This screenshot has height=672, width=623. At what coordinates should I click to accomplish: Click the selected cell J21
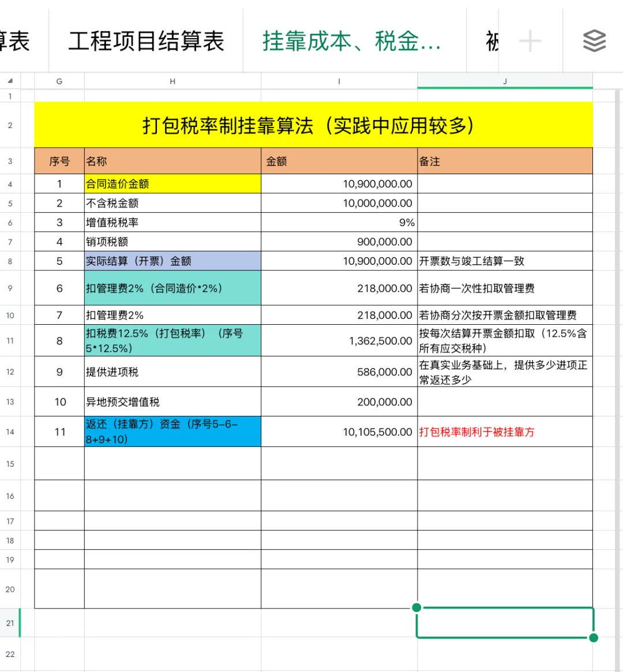[x=505, y=623]
